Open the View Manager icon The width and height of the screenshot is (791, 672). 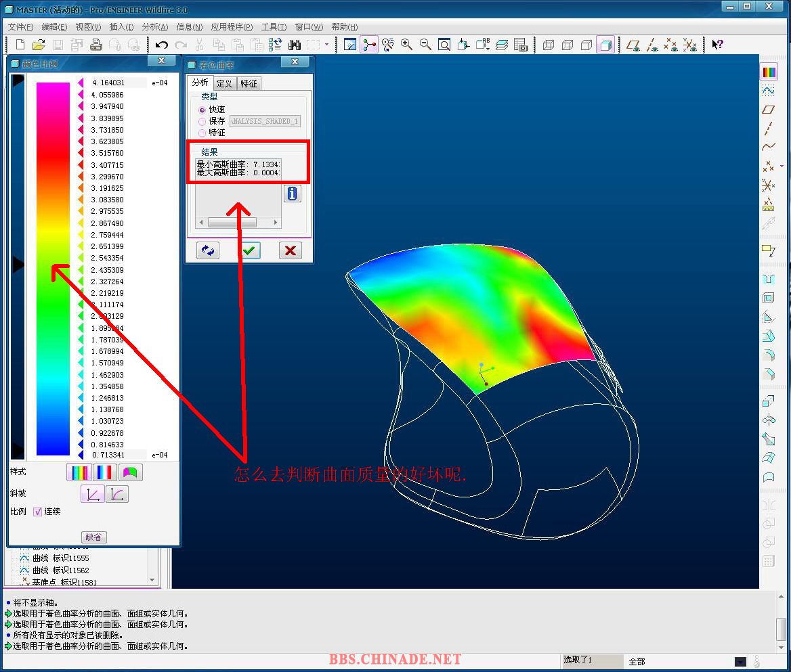[520, 45]
